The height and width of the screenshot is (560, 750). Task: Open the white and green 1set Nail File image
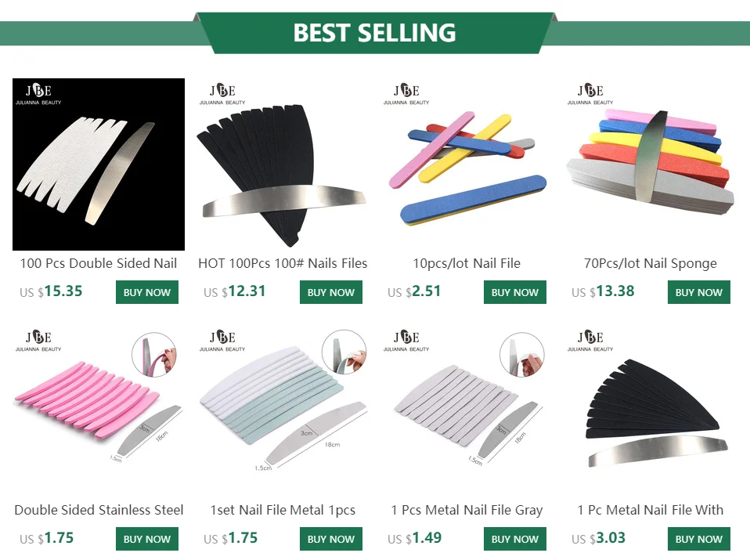[283, 410]
